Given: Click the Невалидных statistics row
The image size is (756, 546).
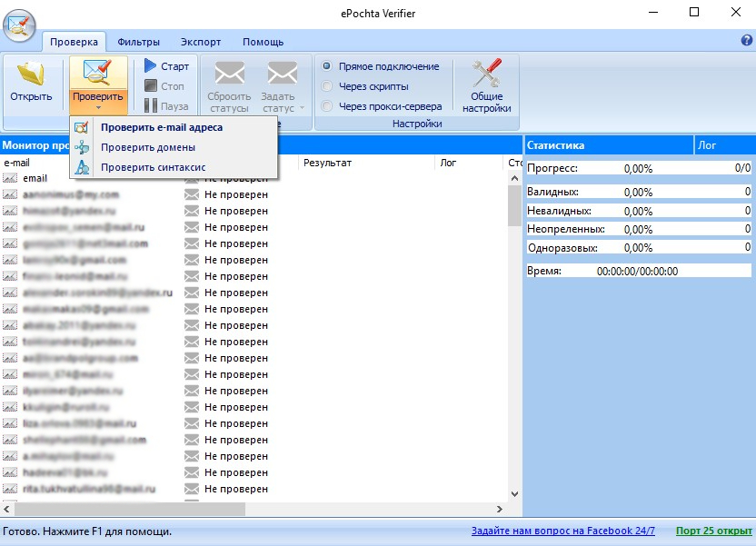Looking at the screenshot, I should 639,211.
